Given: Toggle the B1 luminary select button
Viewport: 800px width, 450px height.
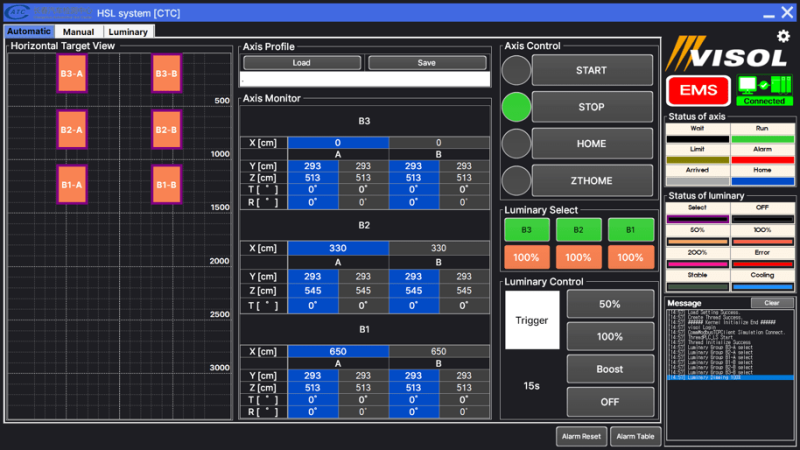Looking at the screenshot, I should click(631, 230).
